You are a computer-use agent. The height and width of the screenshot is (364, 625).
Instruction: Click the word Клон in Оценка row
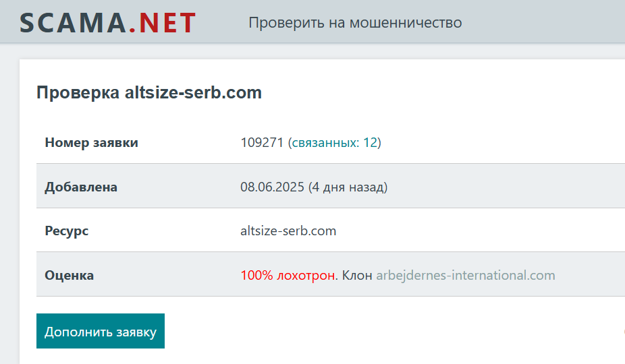[x=357, y=275]
